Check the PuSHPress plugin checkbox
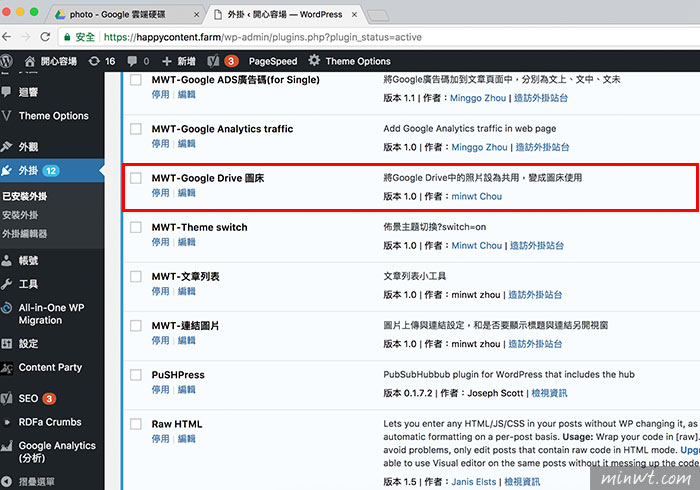700x490 pixels. [136, 375]
